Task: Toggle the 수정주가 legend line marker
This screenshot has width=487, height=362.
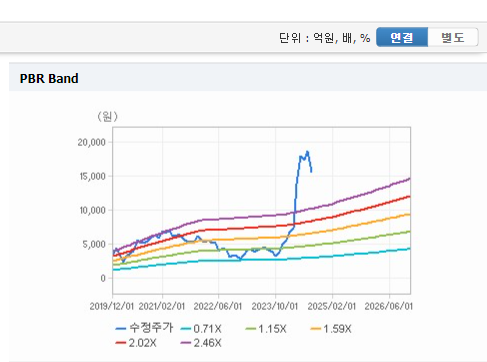Action: click(x=120, y=329)
